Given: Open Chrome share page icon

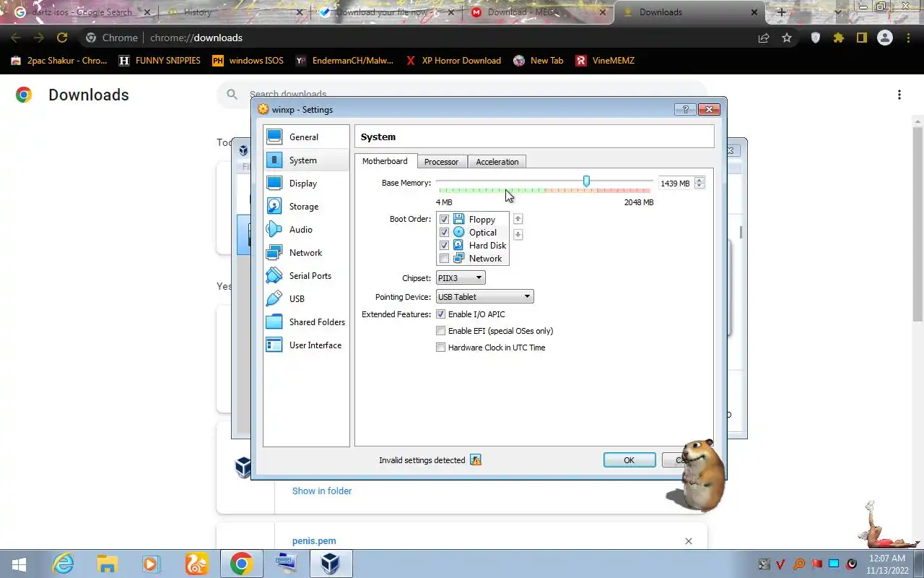Looking at the screenshot, I should pyautogui.click(x=764, y=38).
